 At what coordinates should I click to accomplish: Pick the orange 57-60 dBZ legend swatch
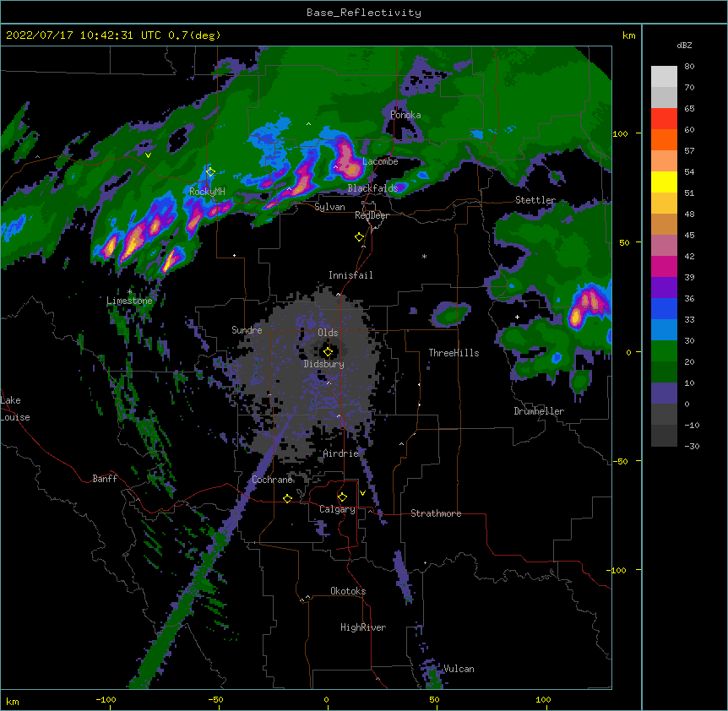pos(664,140)
